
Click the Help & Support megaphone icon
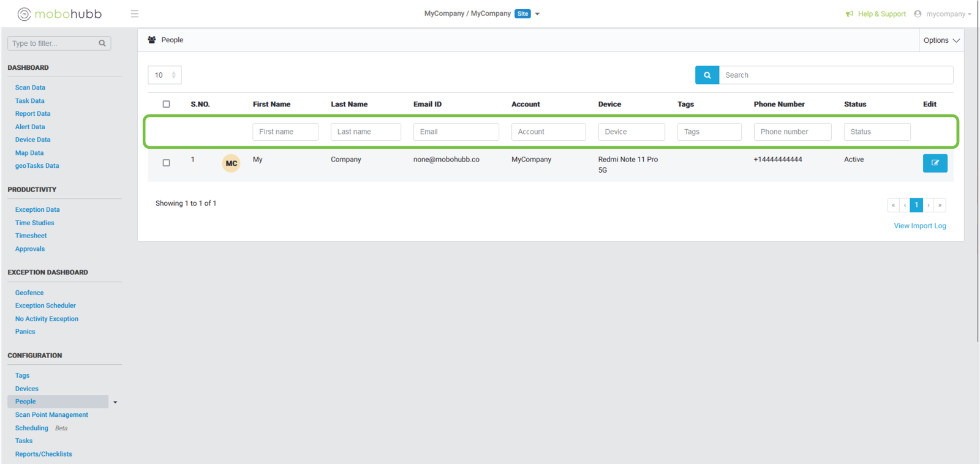[x=850, y=14]
